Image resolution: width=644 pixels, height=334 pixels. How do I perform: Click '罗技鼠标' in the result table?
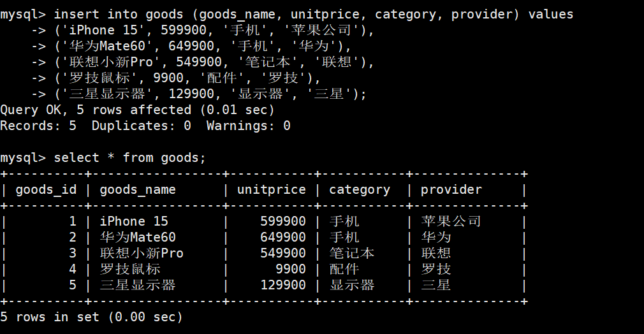(x=130, y=270)
